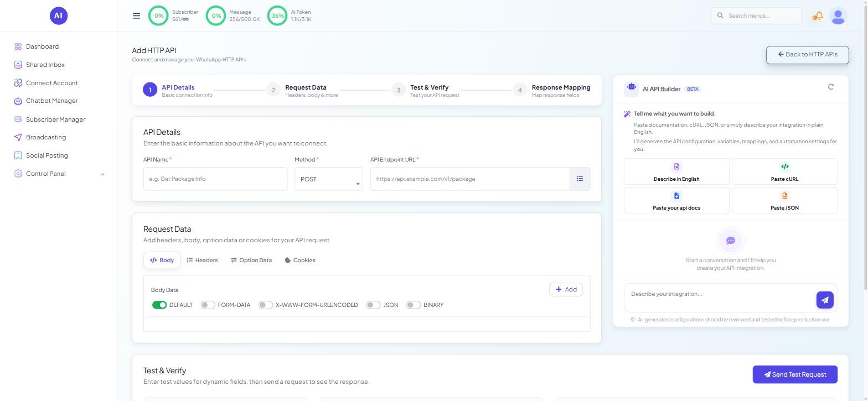This screenshot has height=401, width=868.
Task: Focus the Search menus field
Action: tap(756, 15)
